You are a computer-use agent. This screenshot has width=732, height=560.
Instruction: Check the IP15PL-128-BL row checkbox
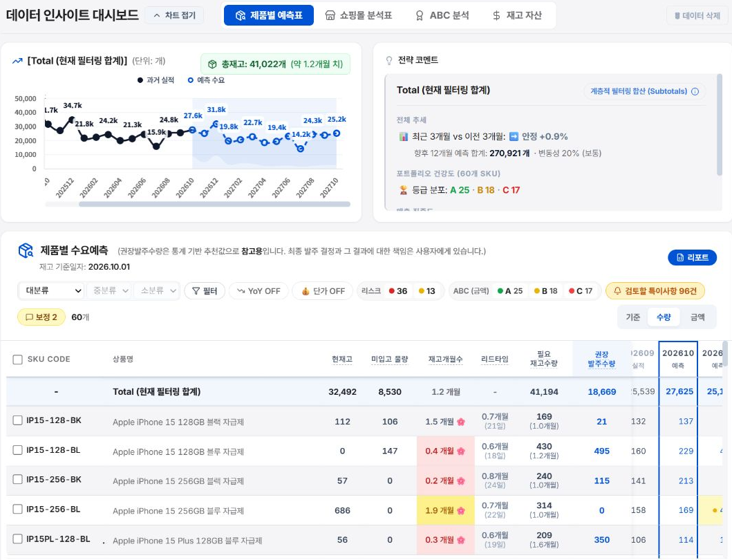pos(18,539)
